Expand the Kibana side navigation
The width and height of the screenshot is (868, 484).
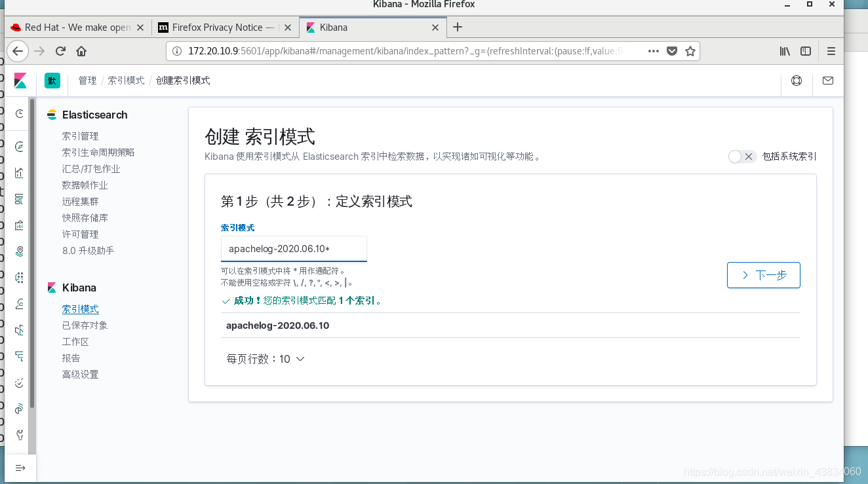[20, 468]
